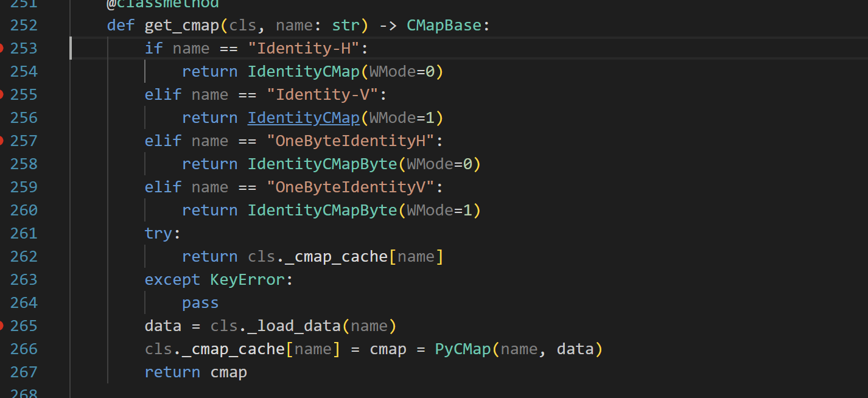Click line number 260 in the gutter
This screenshot has width=868, height=398.
[24, 211]
